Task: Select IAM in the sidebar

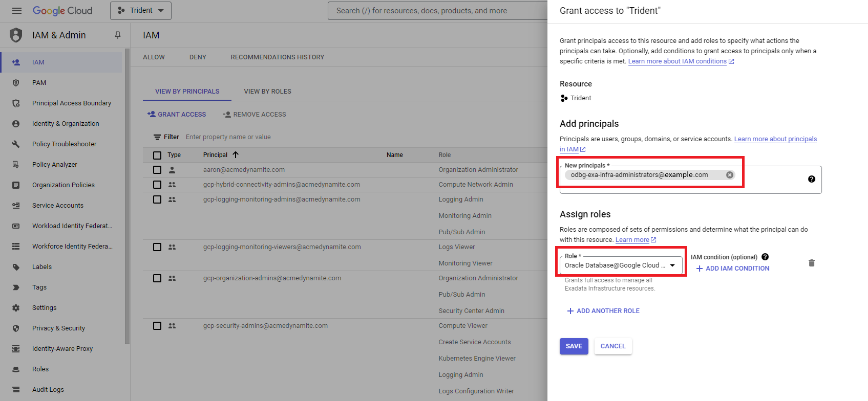Action: pos(61,62)
